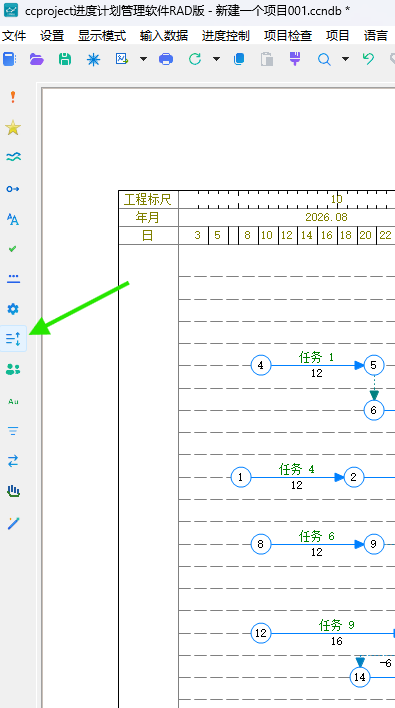Click the 任务 4 task label

point(297,470)
